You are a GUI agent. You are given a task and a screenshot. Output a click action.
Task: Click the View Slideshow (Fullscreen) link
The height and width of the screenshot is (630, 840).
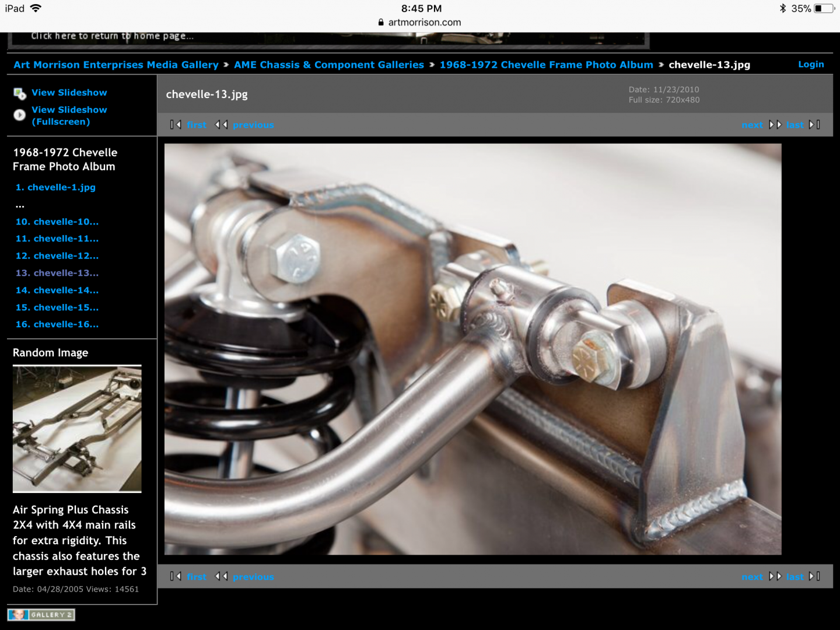(x=69, y=116)
